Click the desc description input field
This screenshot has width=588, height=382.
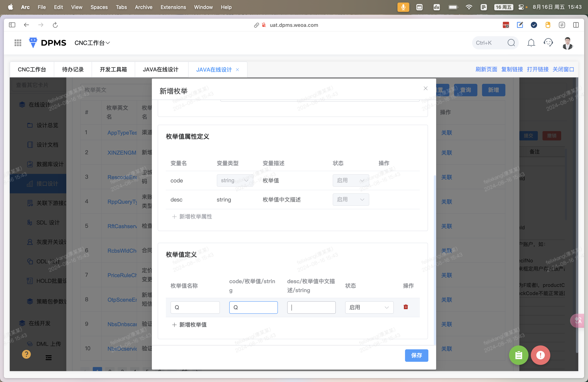click(x=311, y=307)
